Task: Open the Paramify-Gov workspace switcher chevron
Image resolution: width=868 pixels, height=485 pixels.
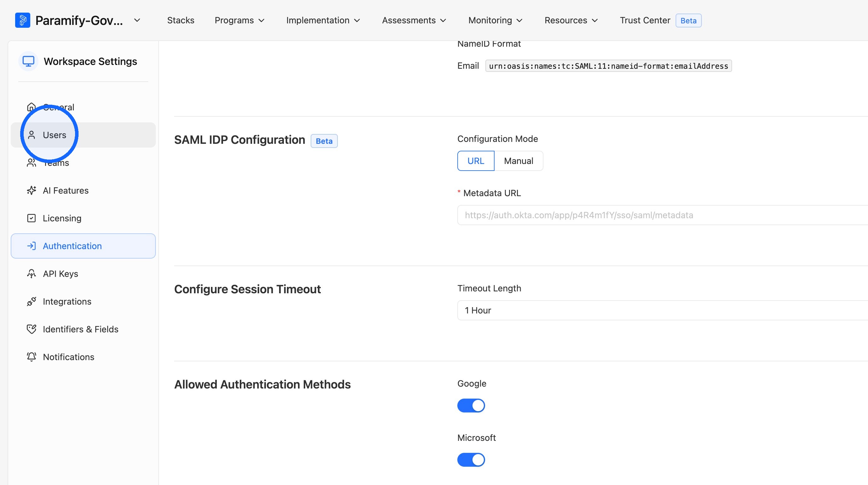Action: [137, 20]
